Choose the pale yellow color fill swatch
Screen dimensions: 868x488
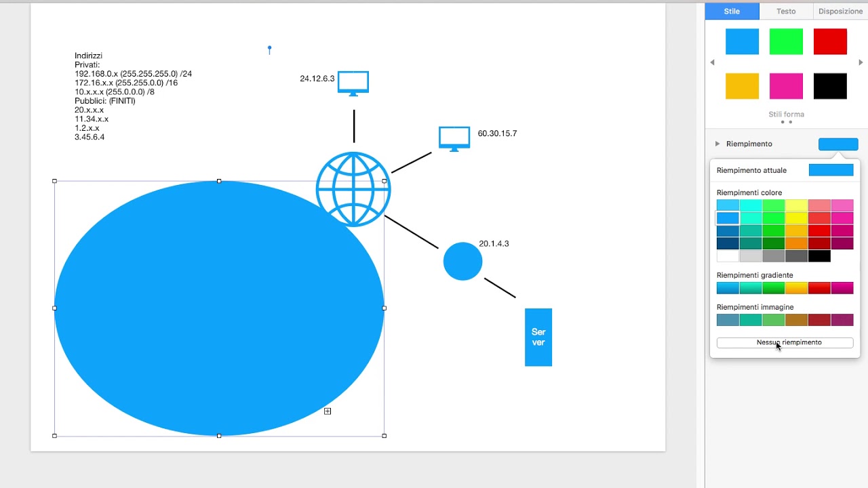pos(797,205)
